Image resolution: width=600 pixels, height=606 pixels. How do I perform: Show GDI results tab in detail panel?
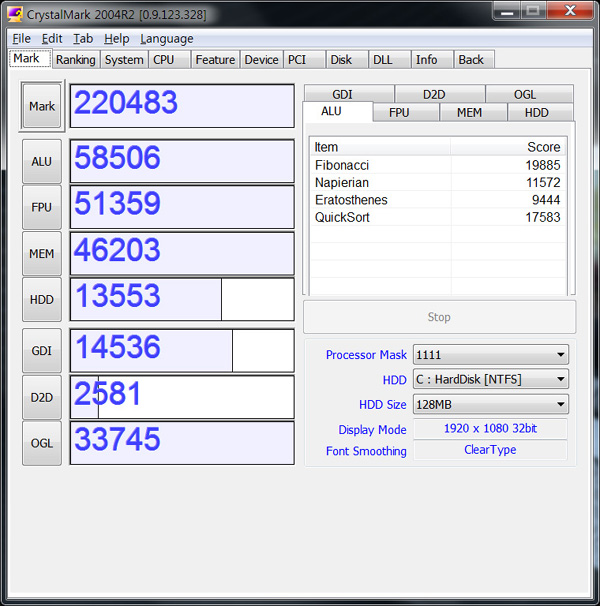pyautogui.click(x=349, y=94)
